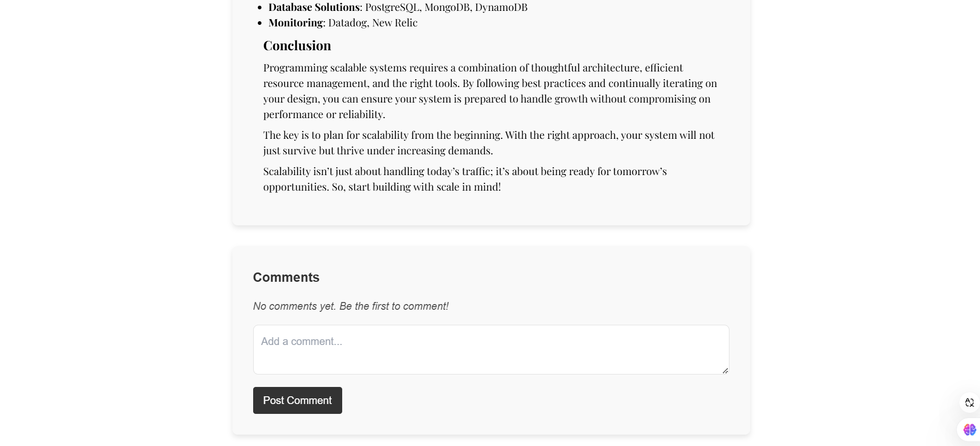Click the 'PostgreSQL, MongoDB, DynamoDB' list text

(446, 7)
